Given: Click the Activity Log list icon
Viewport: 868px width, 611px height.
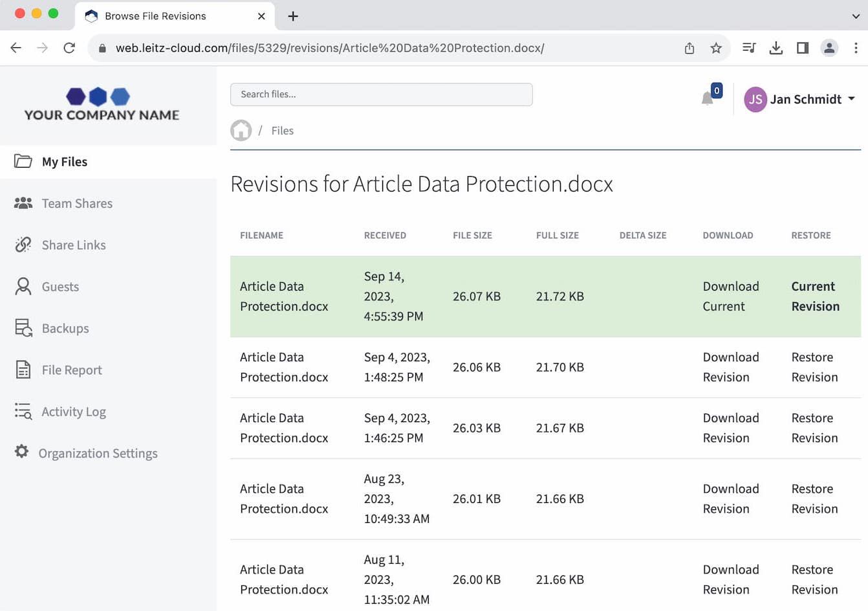Looking at the screenshot, I should pos(23,412).
